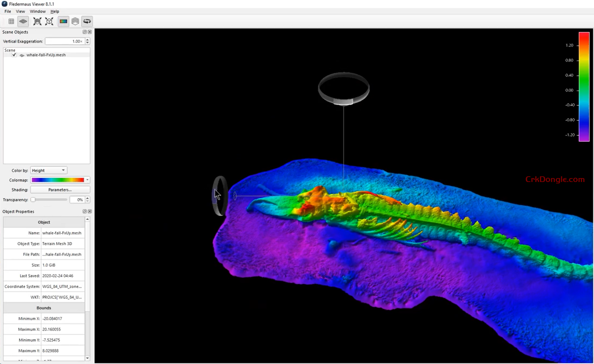Open the Window menu
The width and height of the screenshot is (594, 364).
tap(37, 11)
